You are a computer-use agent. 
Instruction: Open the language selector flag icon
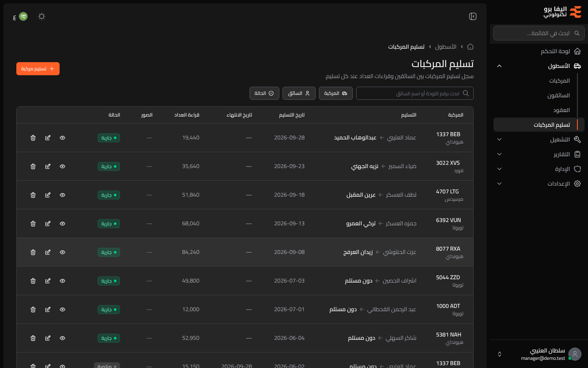click(x=23, y=16)
